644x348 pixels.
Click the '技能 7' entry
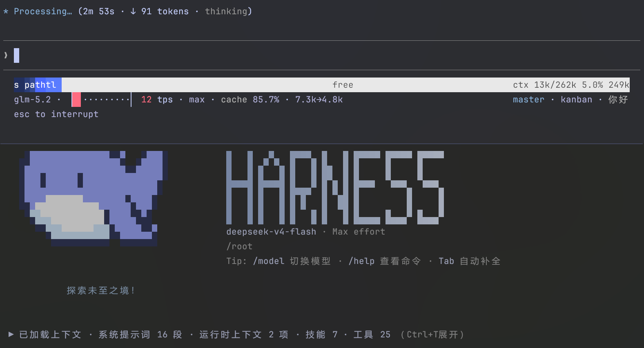click(321, 335)
